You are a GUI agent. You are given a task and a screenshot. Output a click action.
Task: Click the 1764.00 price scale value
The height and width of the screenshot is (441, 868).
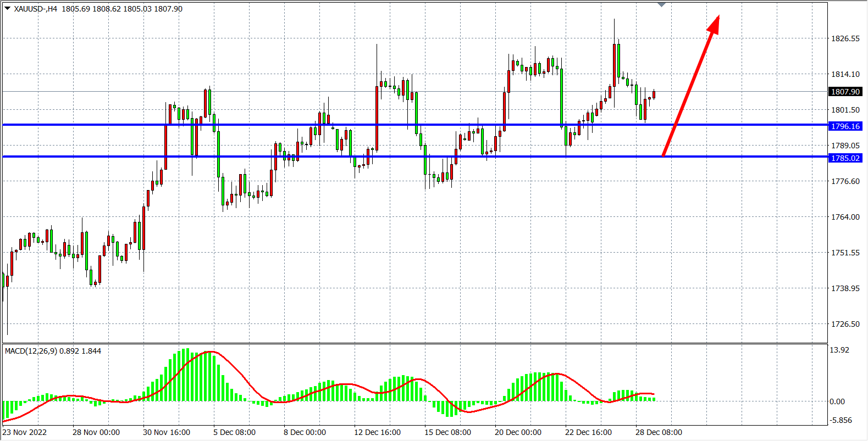tap(845, 217)
